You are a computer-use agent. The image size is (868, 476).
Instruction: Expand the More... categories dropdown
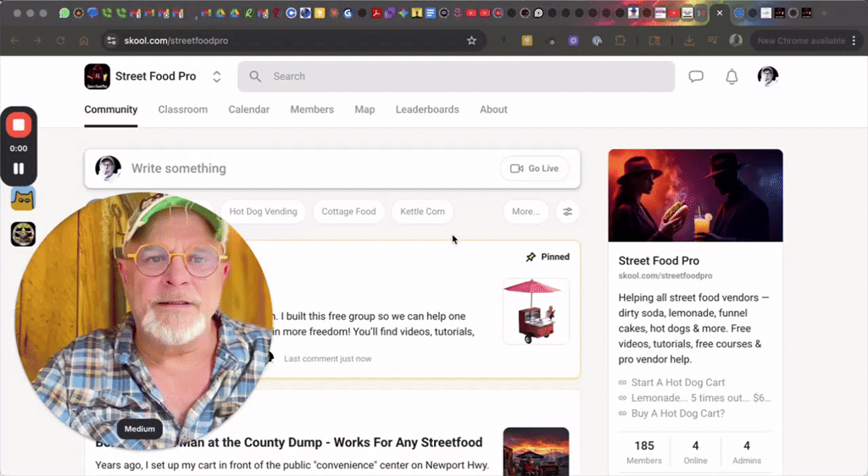click(526, 212)
